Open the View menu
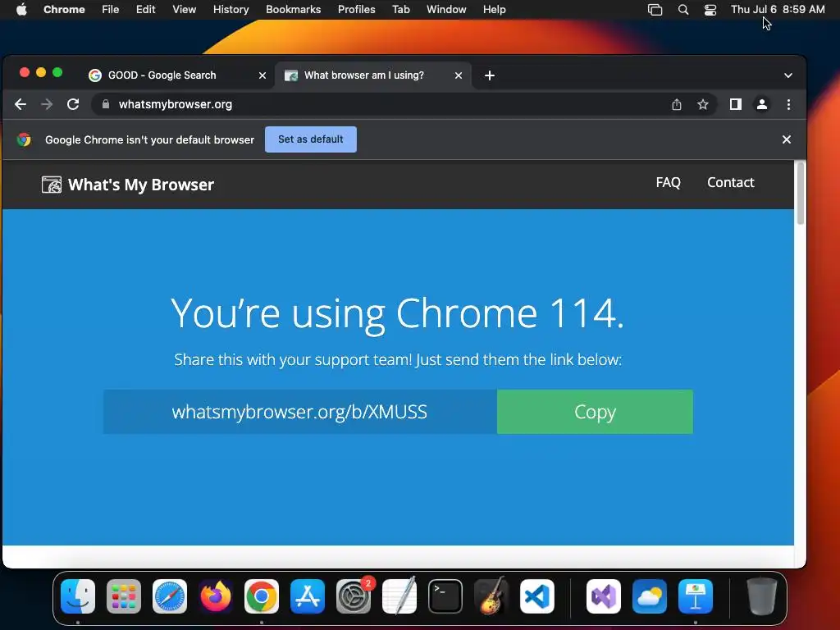Screen dimensions: 840x630 tap(185, 10)
